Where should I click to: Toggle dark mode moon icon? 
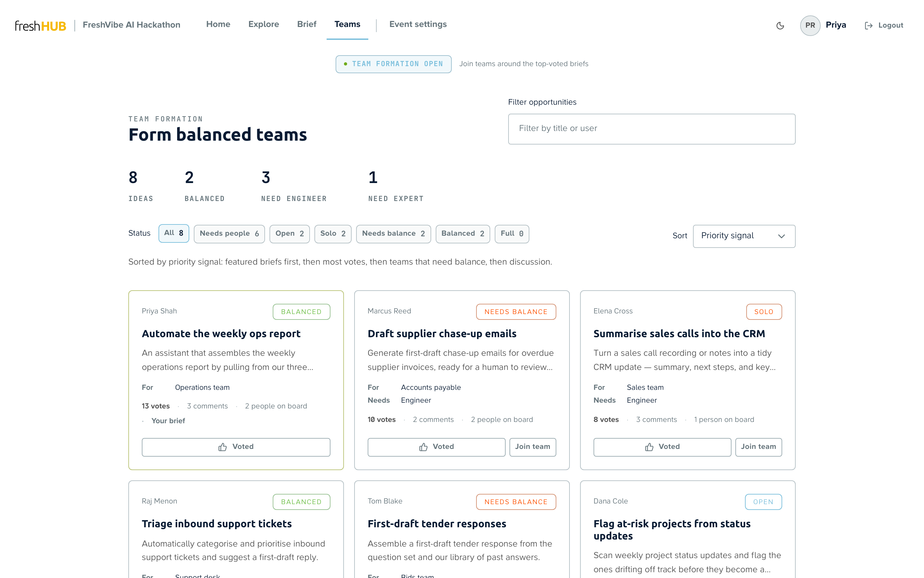click(x=780, y=25)
